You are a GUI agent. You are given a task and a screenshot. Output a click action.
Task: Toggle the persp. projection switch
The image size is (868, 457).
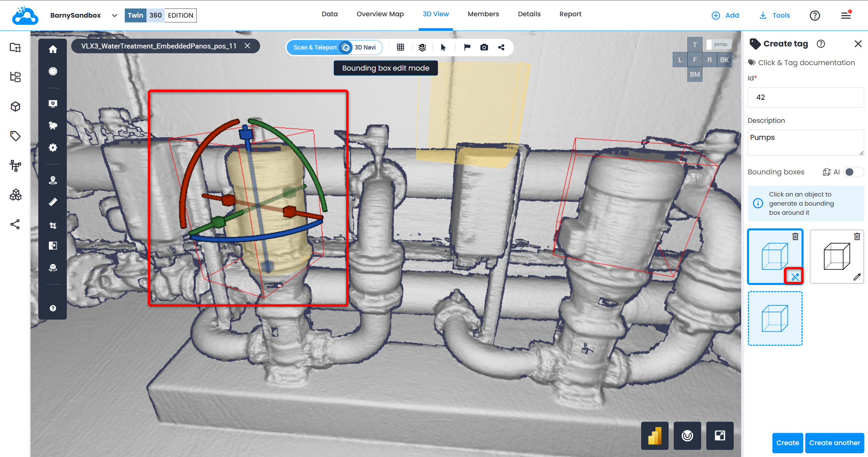coord(718,44)
